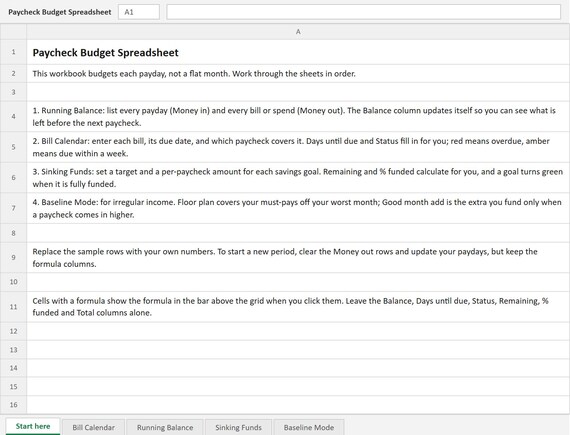Select row 1 header
This screenshot has width=570, height=435.
pyautogui.click(x=13, y=52)
